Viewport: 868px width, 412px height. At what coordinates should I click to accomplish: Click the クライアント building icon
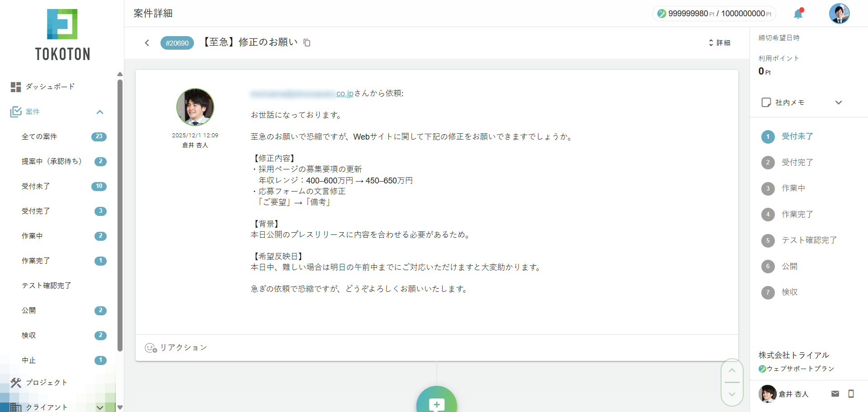16,407
